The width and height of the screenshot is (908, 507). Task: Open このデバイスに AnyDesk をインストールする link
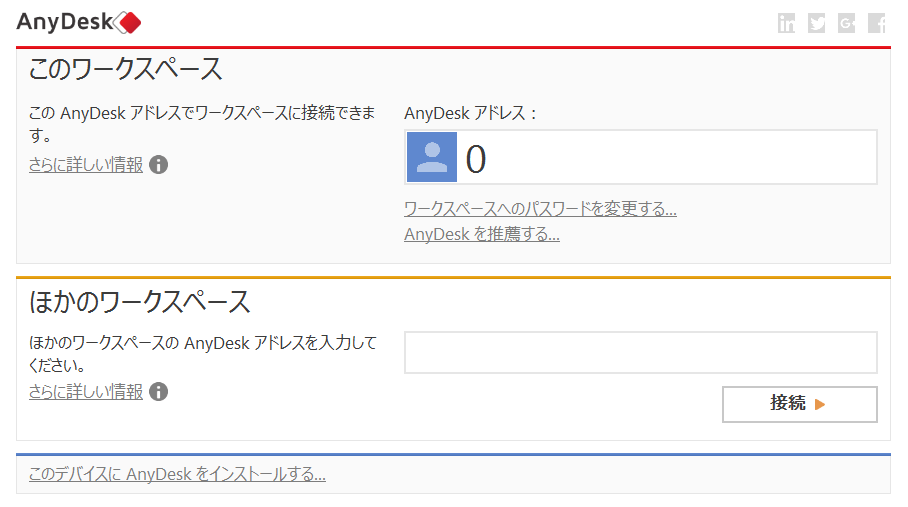177,474
